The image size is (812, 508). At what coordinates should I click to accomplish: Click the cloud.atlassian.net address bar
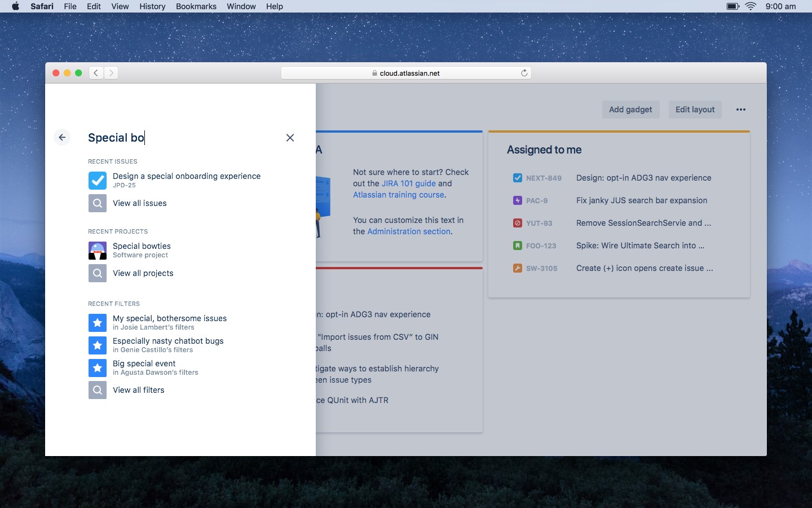(406, 73)
